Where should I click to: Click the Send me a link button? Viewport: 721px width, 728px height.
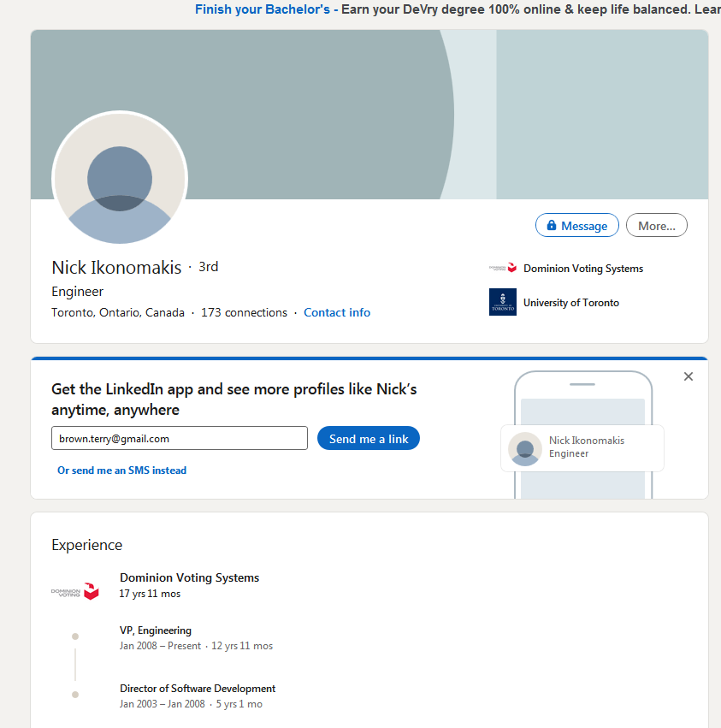368,438
